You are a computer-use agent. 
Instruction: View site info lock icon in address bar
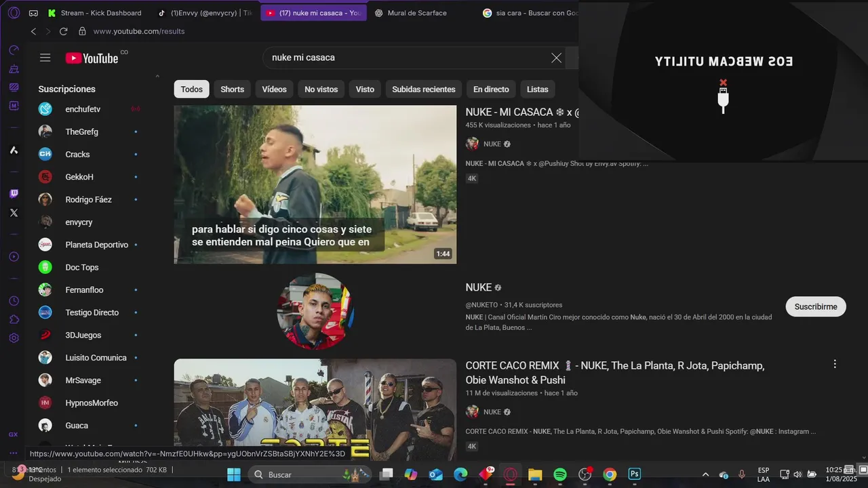(x=82, y=31)
